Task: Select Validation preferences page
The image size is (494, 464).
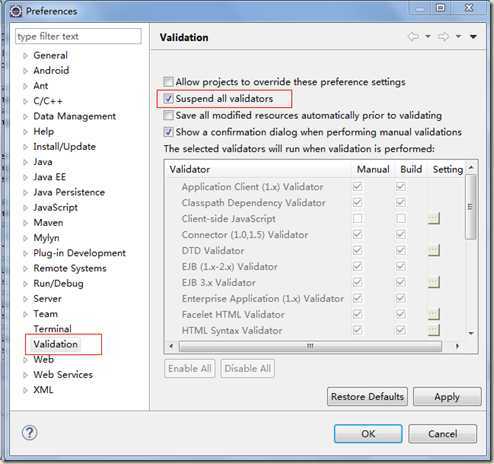Action: 55,344
